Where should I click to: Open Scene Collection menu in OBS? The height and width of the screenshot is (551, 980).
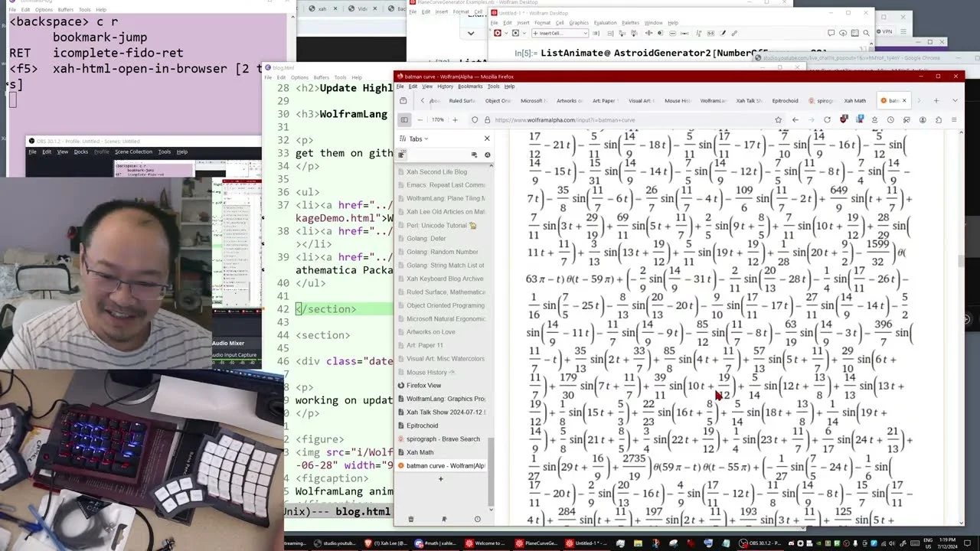134,152
